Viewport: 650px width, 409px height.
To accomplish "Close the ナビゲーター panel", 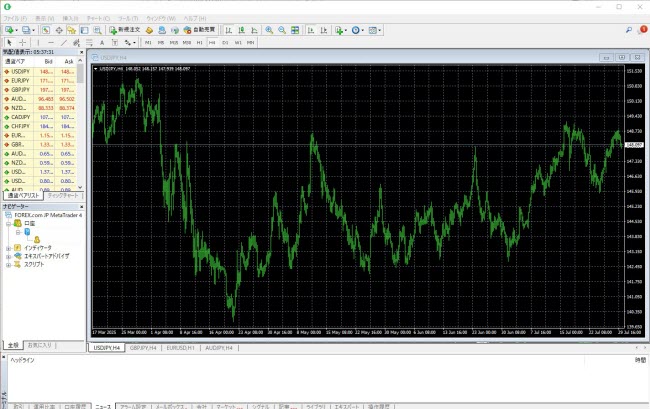I will pos(81,206).
